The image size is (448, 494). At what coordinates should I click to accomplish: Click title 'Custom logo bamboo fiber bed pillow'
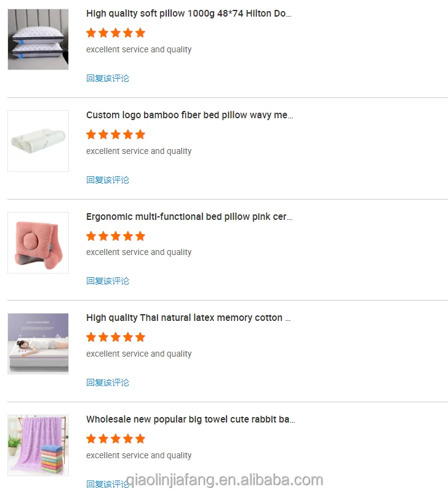pyautogui.click(x=190, y=115)
